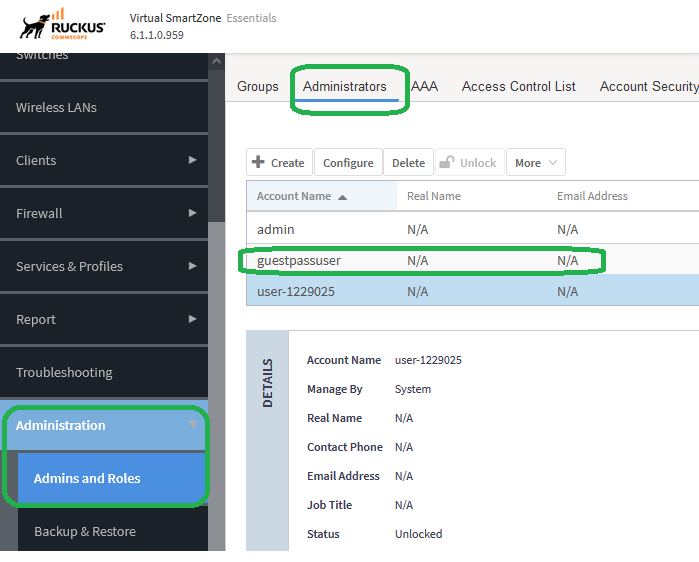This screenshot has width=699, height=562.
Task: Go to Access Control List tab
Action: pyautogui.click(x=518, y=87)
